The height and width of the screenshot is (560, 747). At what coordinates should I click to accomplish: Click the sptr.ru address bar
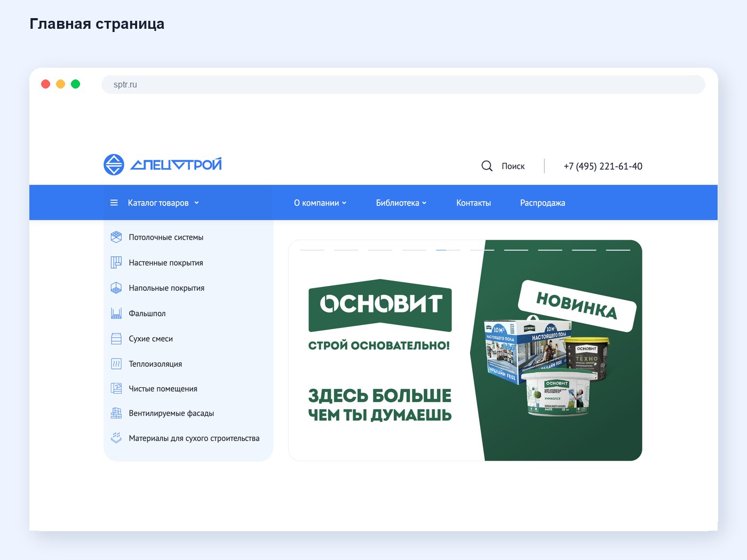point(403,84)
